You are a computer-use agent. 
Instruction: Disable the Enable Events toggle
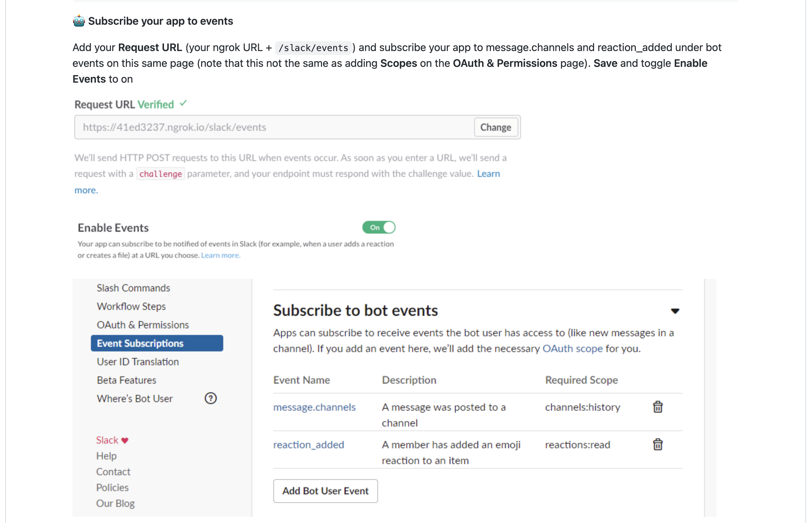click(x=379, y=227)
